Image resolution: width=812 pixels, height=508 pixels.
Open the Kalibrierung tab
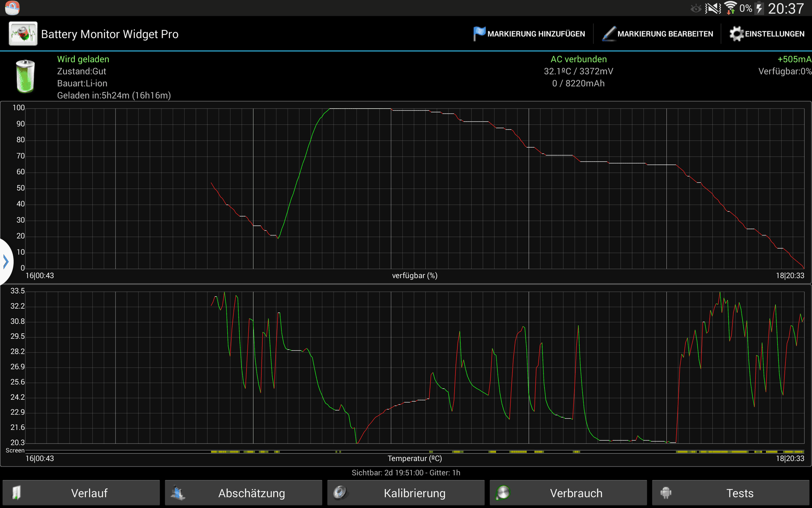tap(406, 493)
